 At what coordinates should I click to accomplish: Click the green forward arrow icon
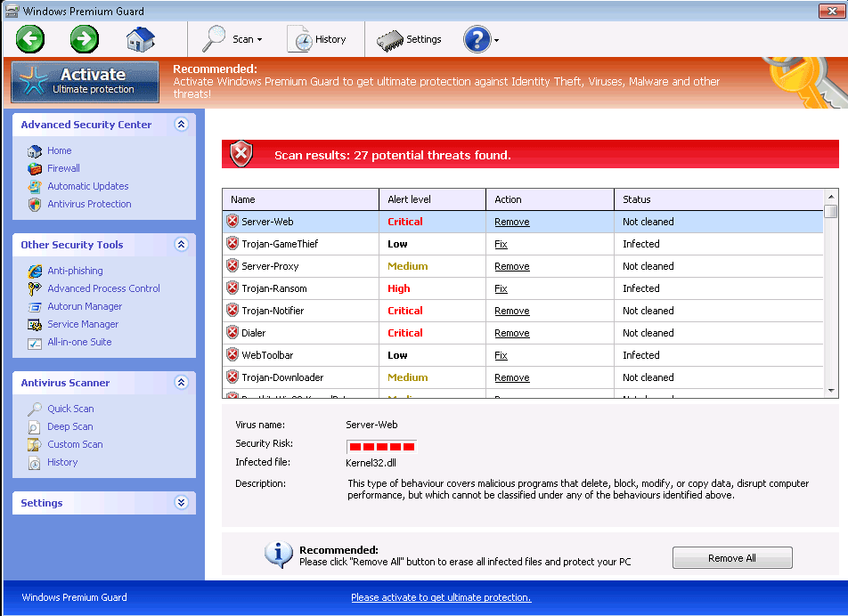tap(85, 39)
